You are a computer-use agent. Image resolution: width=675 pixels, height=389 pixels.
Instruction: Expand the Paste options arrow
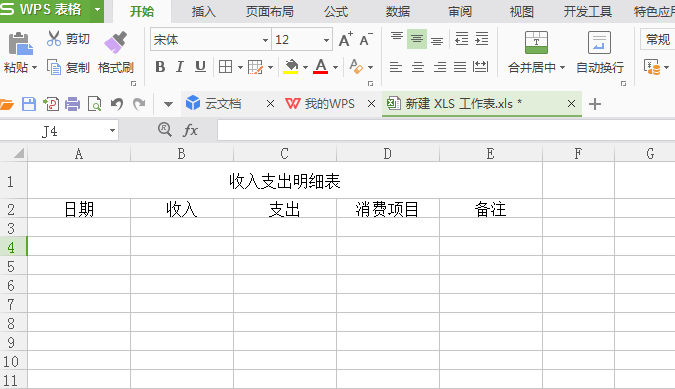[x=35, y=68]
